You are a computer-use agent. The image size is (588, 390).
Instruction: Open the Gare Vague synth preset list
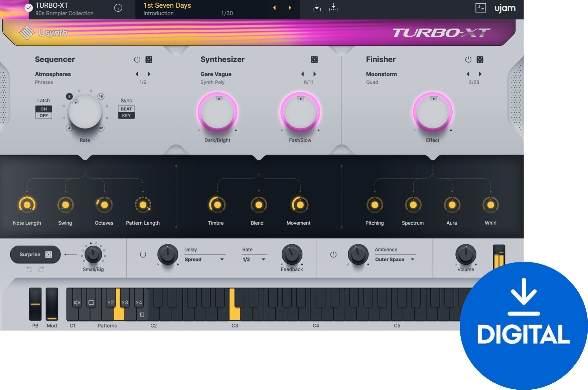(216, 74)
